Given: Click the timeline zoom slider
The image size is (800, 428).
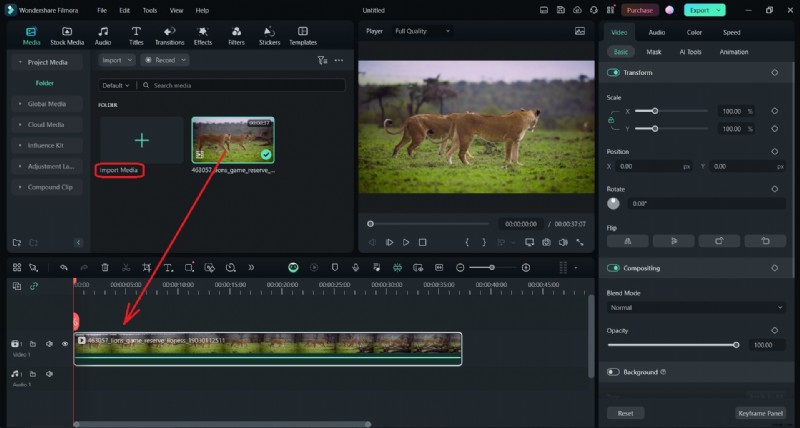Looking at the screenshot, I should tap(492, 268).
